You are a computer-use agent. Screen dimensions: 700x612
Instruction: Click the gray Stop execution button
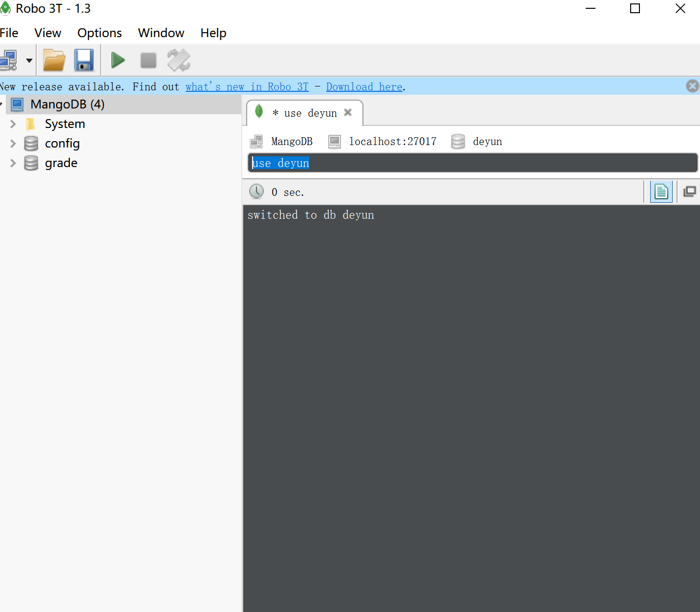[x=148, y=61]
